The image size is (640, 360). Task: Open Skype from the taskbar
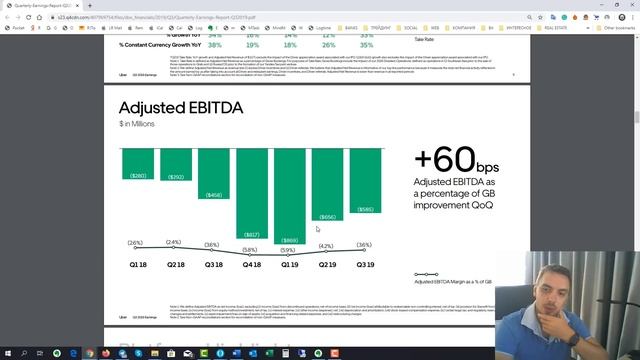[138, 353]
